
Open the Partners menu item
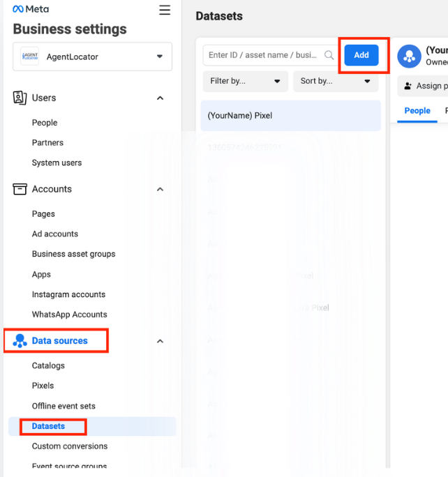(47, 143)
